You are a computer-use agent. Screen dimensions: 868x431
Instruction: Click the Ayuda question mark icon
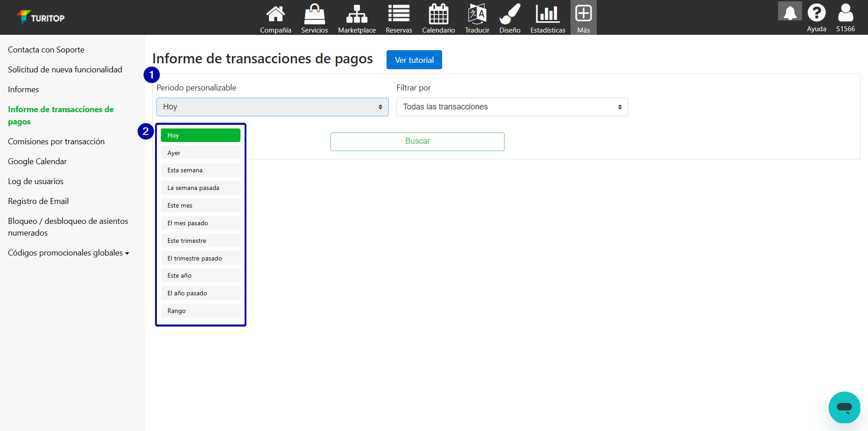816,13
